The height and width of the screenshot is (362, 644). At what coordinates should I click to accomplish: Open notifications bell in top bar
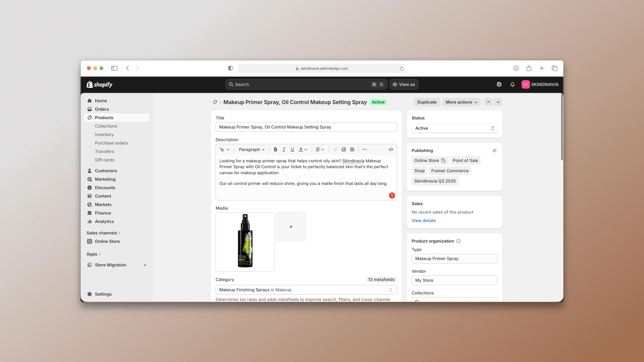(512, 84)
